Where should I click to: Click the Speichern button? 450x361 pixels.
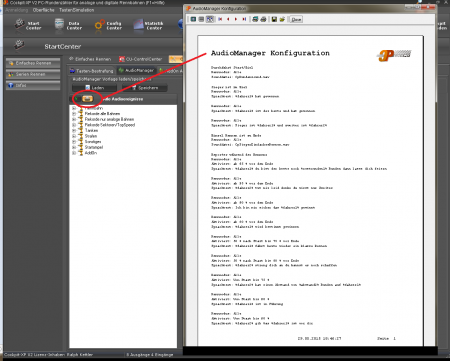[145, 88]
